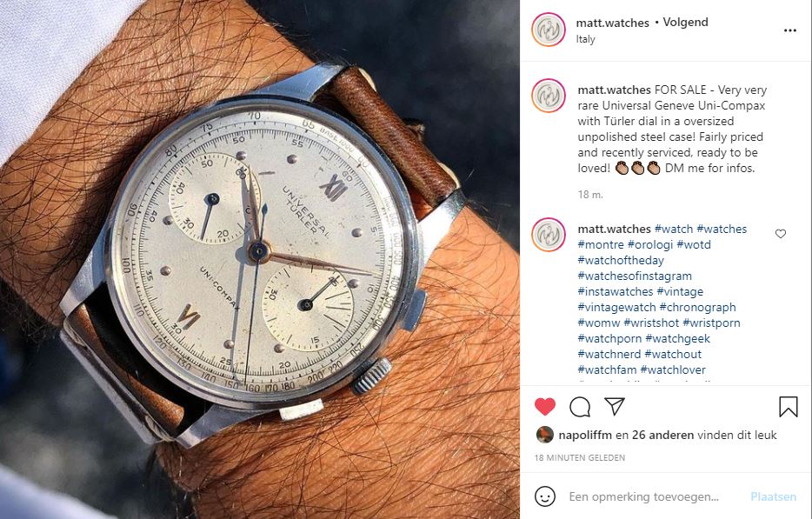This screenshot has height=519, width=812.
Task: Open matt.watches username in the header
Action: 613,23
